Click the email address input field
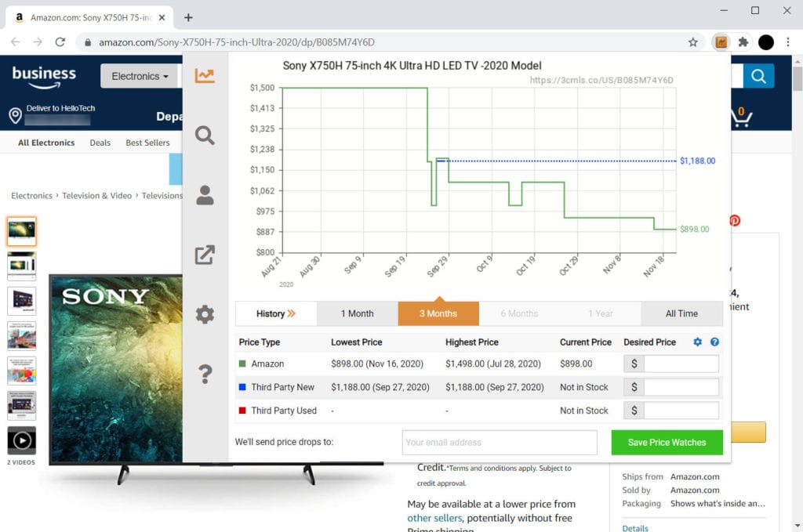 pos(500,442)
